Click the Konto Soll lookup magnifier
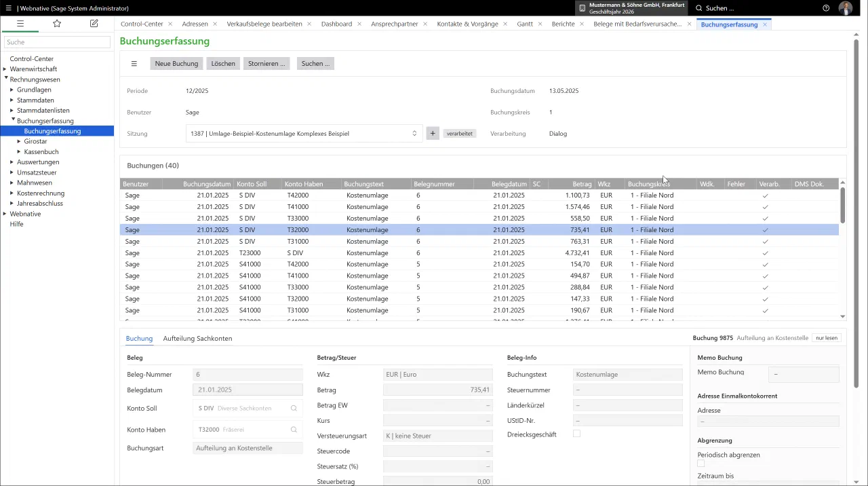The height and width of the screenshot is (486, 868). click(294, 409)
